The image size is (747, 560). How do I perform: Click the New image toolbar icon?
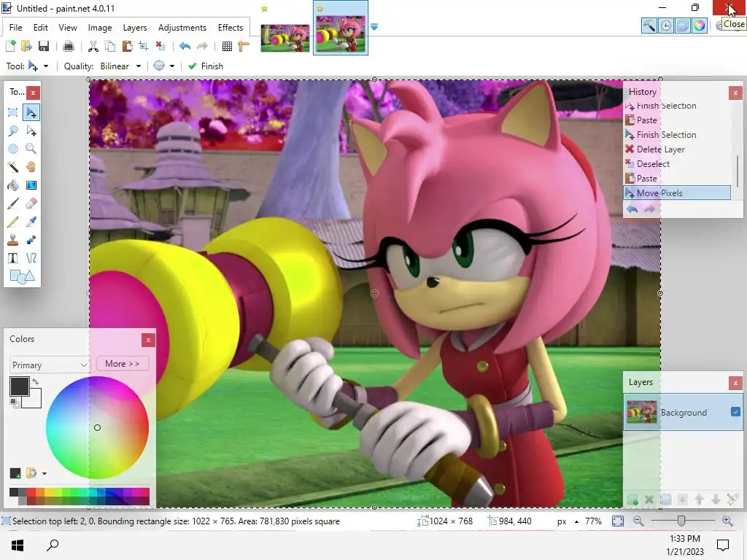(10, 46)
